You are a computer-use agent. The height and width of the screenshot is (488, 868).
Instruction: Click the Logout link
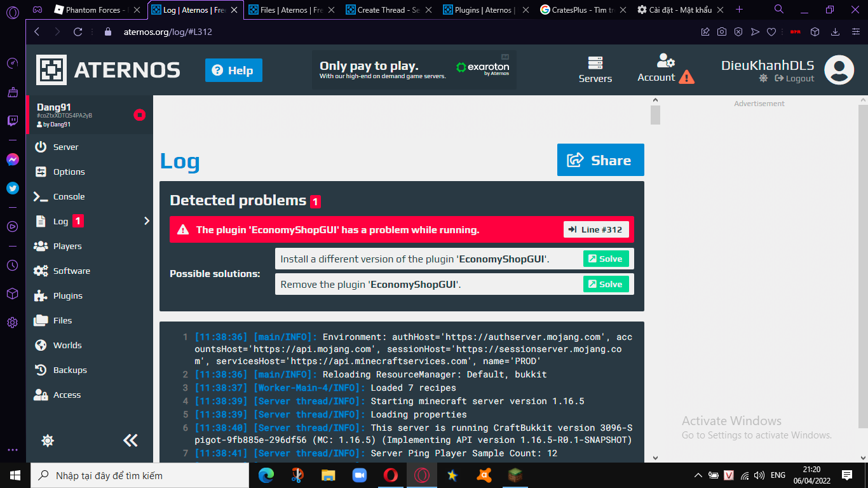coord(794,78)
